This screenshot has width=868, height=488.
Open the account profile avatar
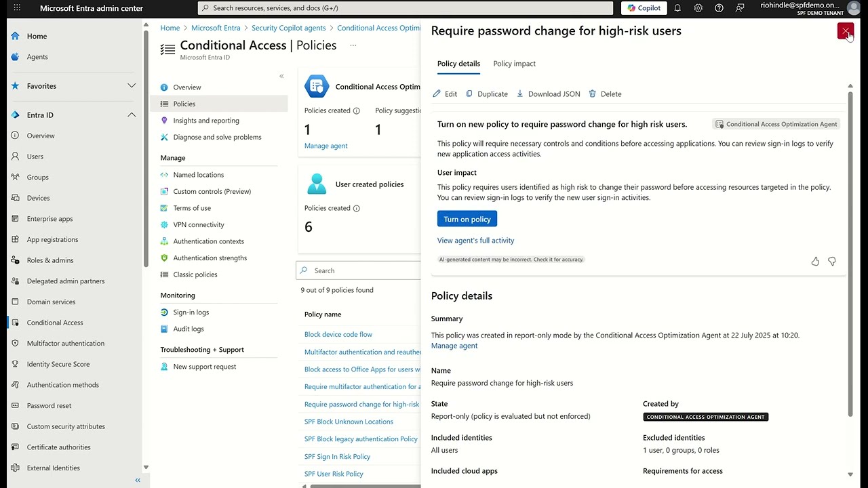coord(853,8)
